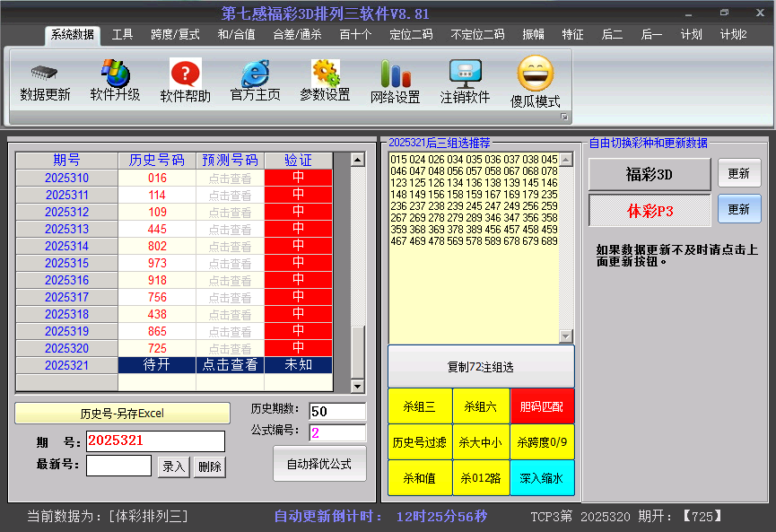Select the 体彩P3 lottery toggle
The width and height of the screenshot is (776, 532).
(x=650, y=212)
